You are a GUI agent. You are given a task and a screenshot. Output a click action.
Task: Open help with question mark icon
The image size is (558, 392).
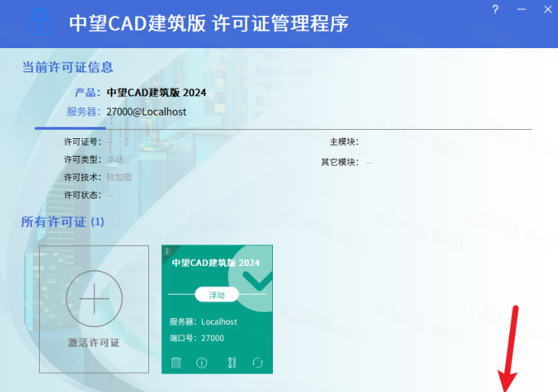(495, 10)
